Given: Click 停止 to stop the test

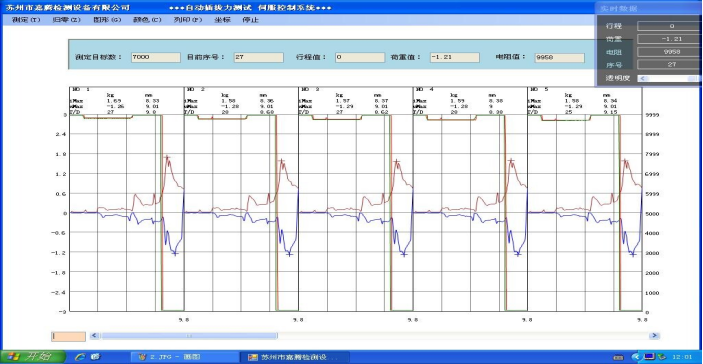Looking at the screenshot, I should pos(250,20).
